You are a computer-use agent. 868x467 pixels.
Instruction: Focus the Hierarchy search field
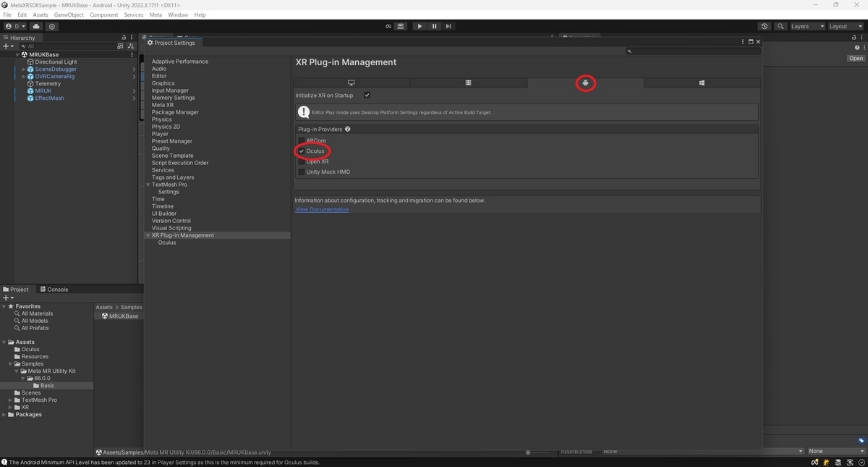[x=67, y=46]
